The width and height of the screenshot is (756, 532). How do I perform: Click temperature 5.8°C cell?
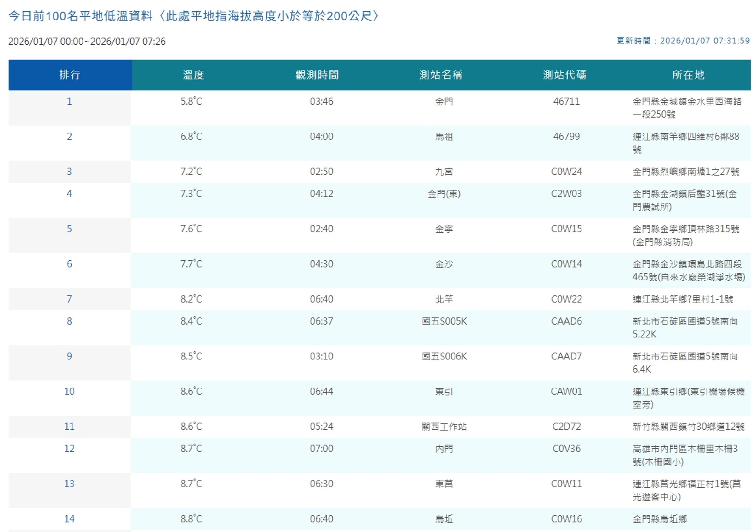191,101
